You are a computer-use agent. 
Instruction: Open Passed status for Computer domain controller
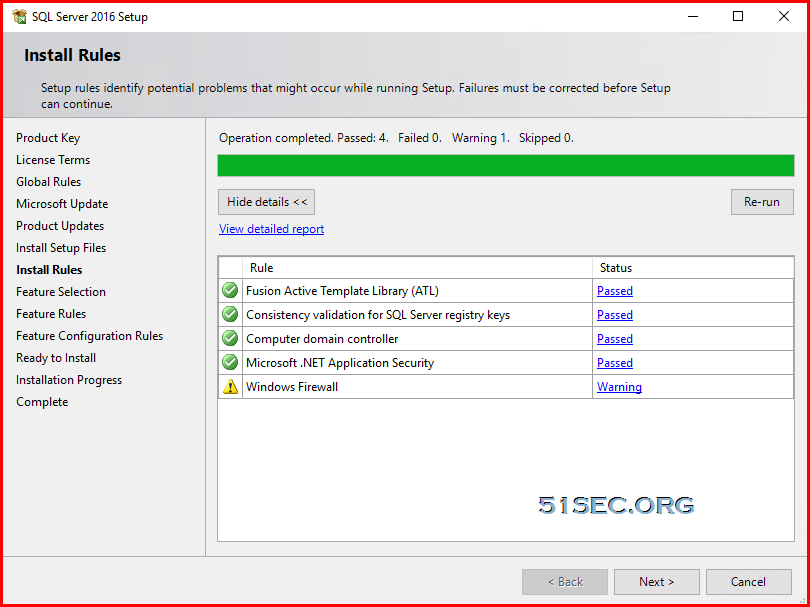click(615, 339)
